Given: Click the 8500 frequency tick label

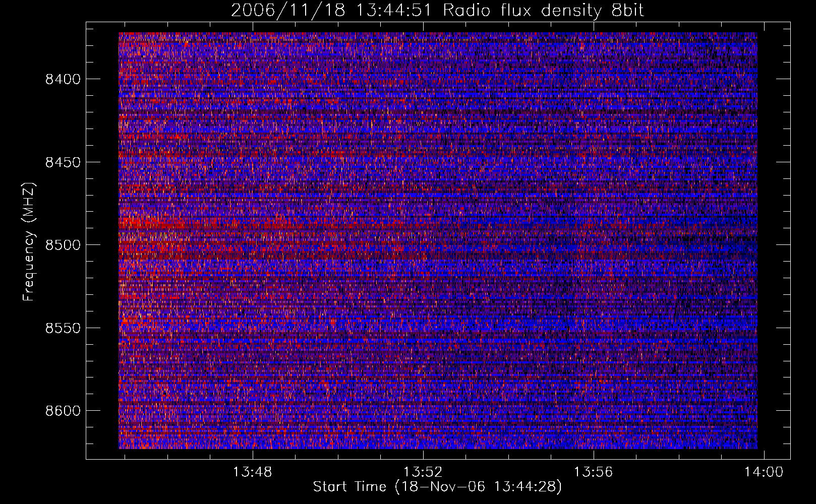Looking at the screenshot, I should pyautogui.click(x=63, y=245).
